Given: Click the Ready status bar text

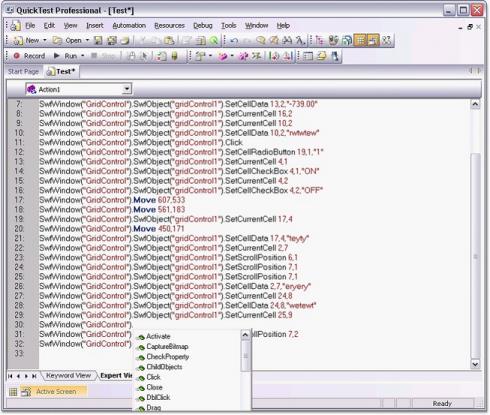Looking at the screenshot, I should tap(442, 404).
